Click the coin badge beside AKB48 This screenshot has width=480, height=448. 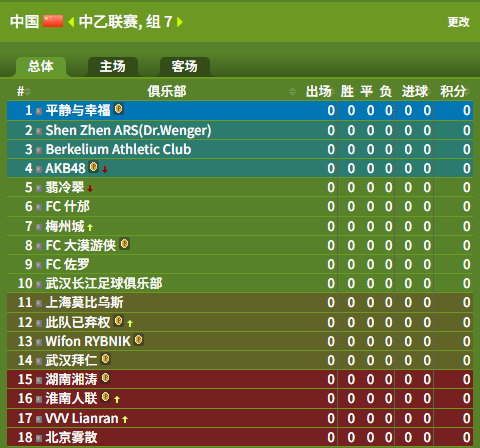click(94, 167)
